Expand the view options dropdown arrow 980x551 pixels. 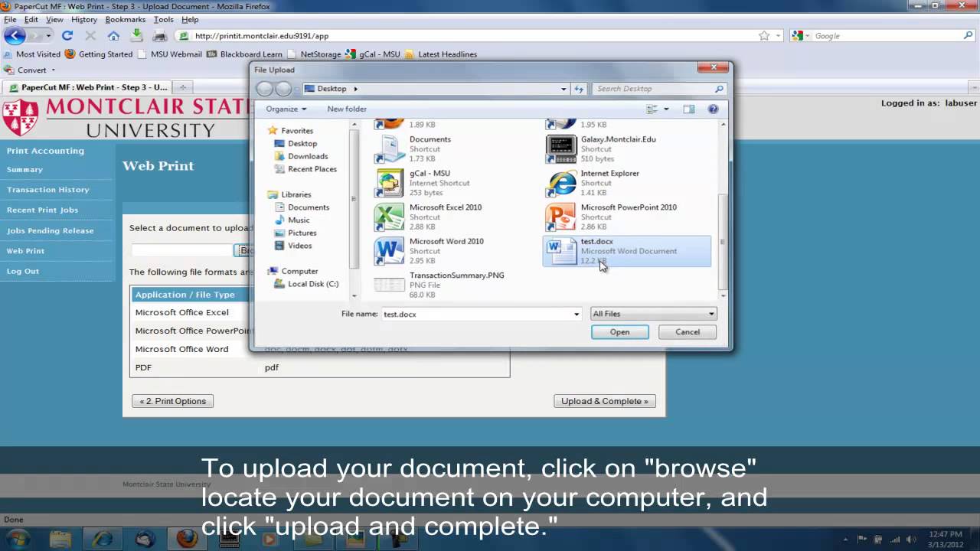tap(666, 109)
